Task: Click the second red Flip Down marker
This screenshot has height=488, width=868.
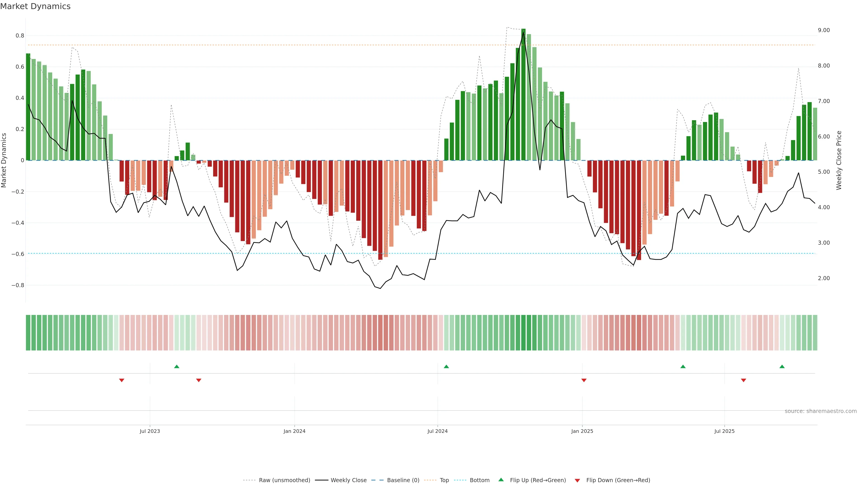Action: click(199, 380)
